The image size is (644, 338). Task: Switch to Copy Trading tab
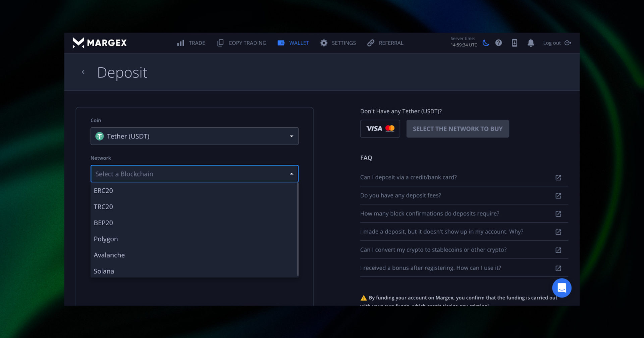point(242,43)
